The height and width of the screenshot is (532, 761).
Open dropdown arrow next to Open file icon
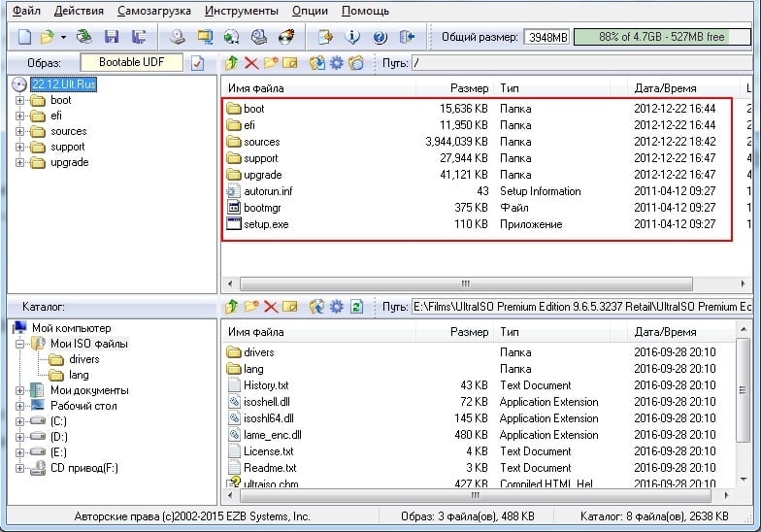click(63, 37)
